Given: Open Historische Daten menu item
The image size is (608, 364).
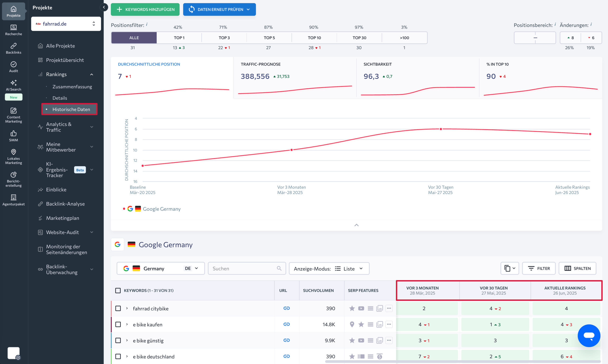Looking at the screenshot, I should pos(69,109).
